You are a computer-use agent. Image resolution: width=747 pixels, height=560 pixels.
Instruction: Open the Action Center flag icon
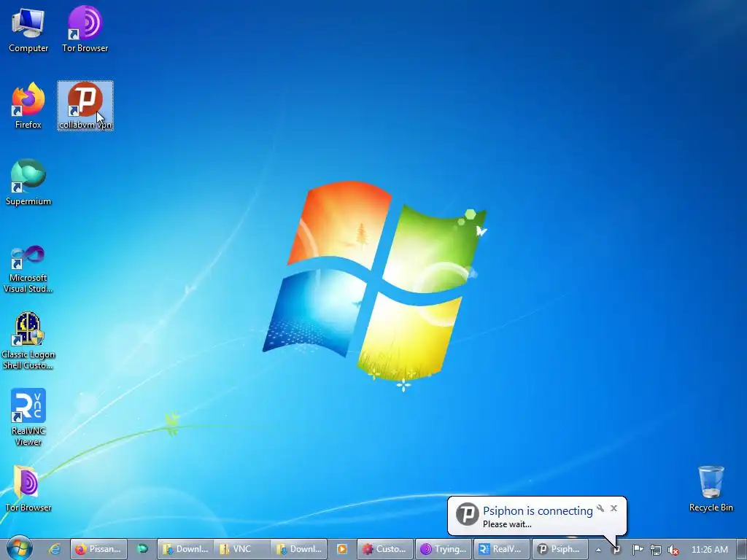[x=638, y=550]
